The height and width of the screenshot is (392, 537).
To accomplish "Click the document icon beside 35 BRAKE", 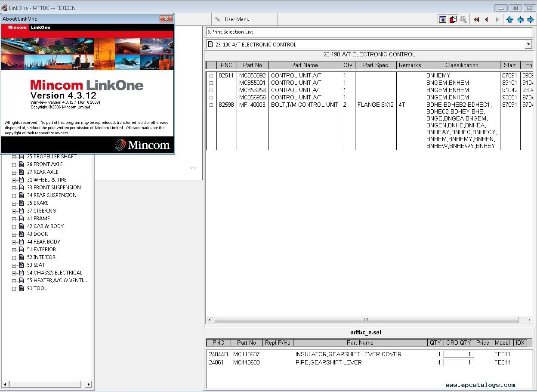I will [x=22, y=203].
